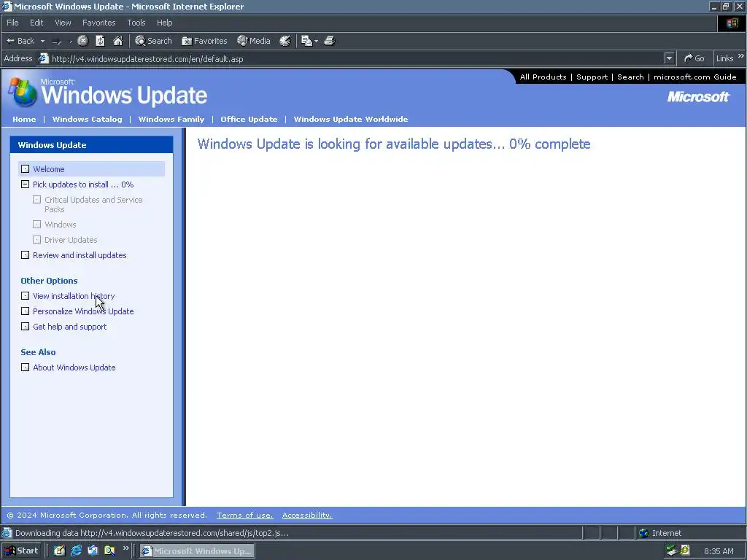Open the History toolbar icon
Screen dimensions: 747x560
coord(285,41)
